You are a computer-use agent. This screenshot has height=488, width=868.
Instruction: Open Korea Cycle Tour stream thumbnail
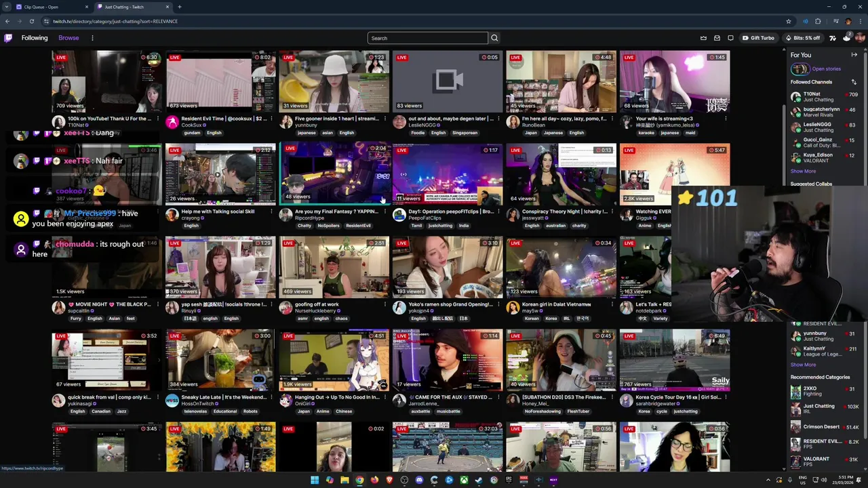point(675,360)
